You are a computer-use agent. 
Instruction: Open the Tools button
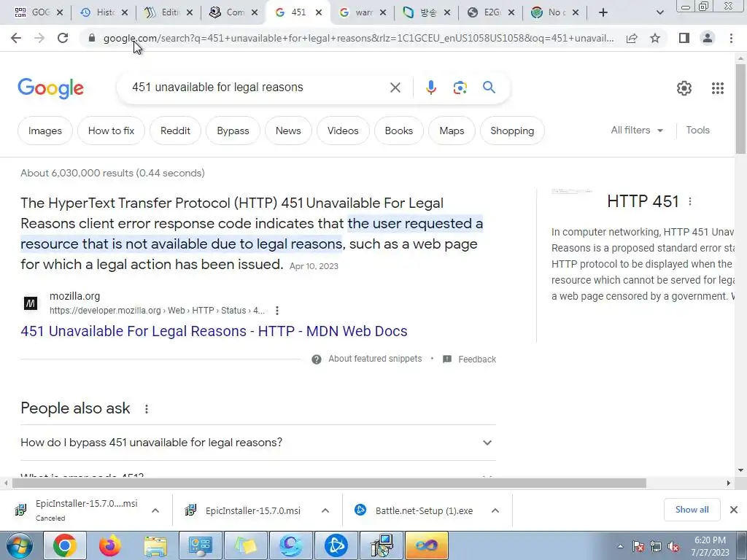[697, 130]
